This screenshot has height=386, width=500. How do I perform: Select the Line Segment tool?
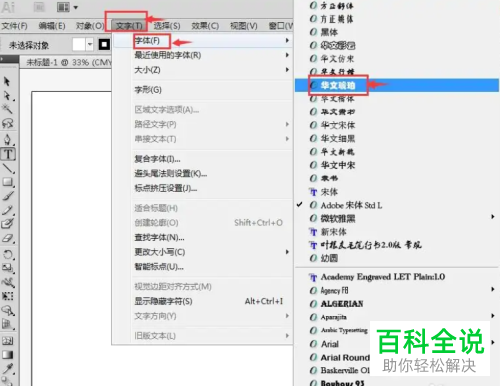[8, 168]
